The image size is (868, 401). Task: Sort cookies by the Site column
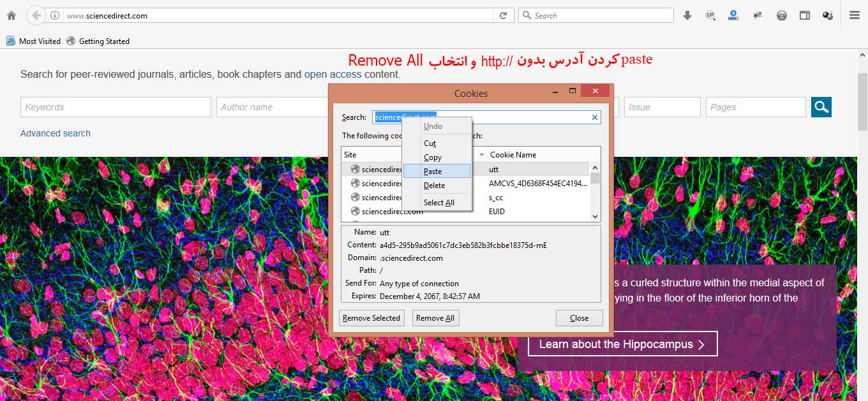pos(414,154)
